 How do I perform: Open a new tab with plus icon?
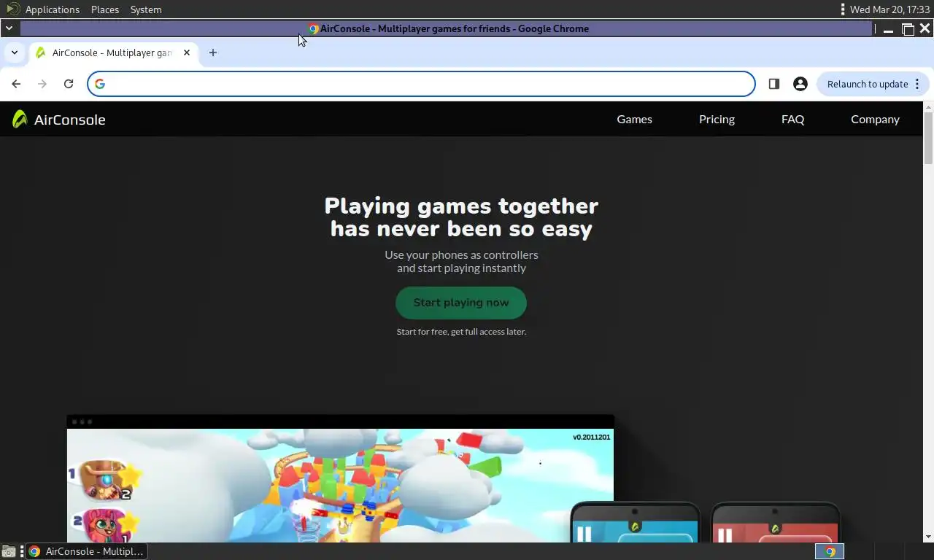coord(213,52)
